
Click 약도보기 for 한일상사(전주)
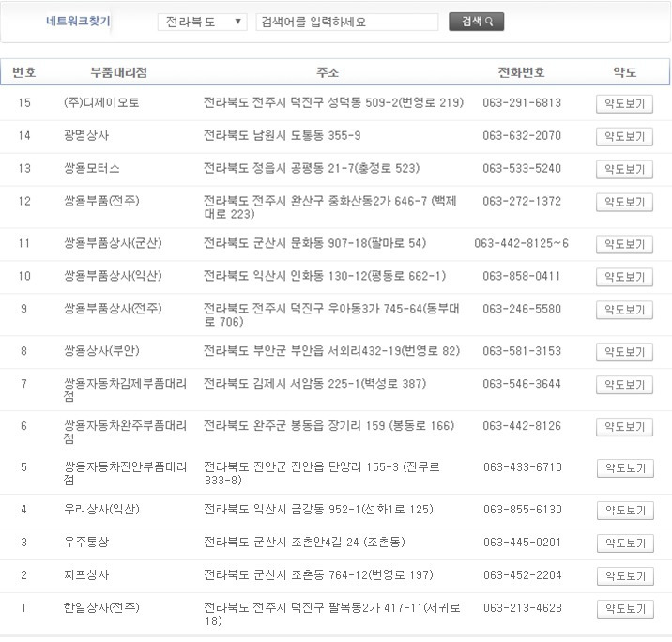tap(625, 609)
